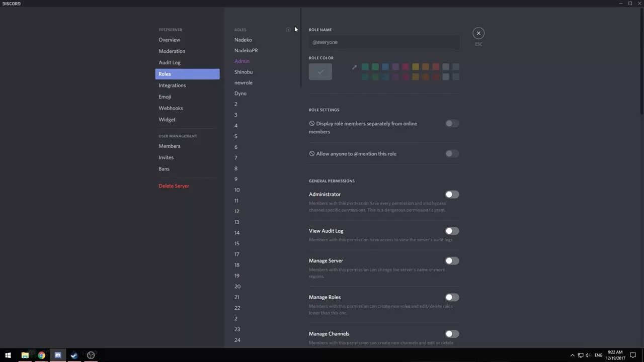Screen dimensions: 644x362
Task: Toggle Display role members separately switch
Action: [x=452, y=123]
